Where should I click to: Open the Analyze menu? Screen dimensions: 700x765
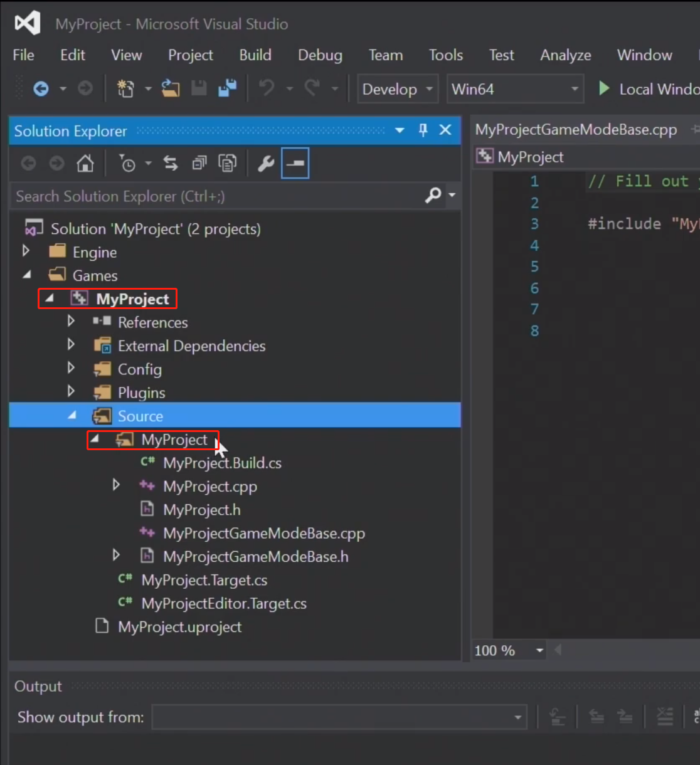[x=566, y=55]
